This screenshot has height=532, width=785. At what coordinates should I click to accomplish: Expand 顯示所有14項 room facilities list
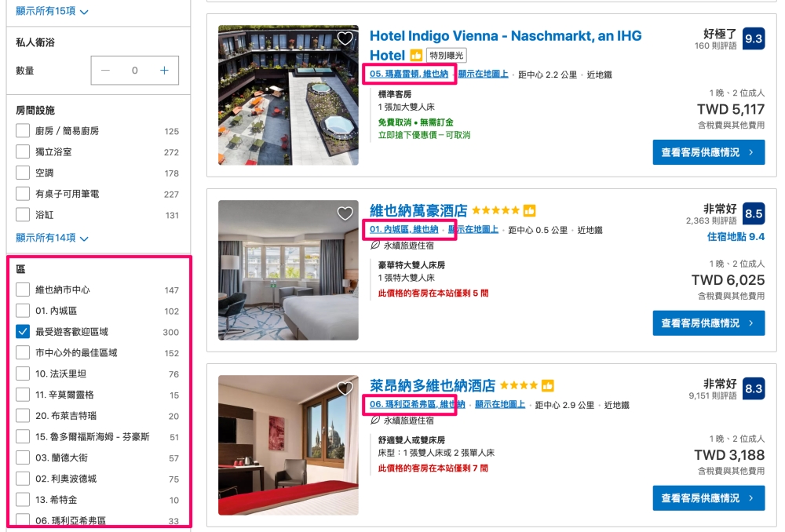point(52,238)
